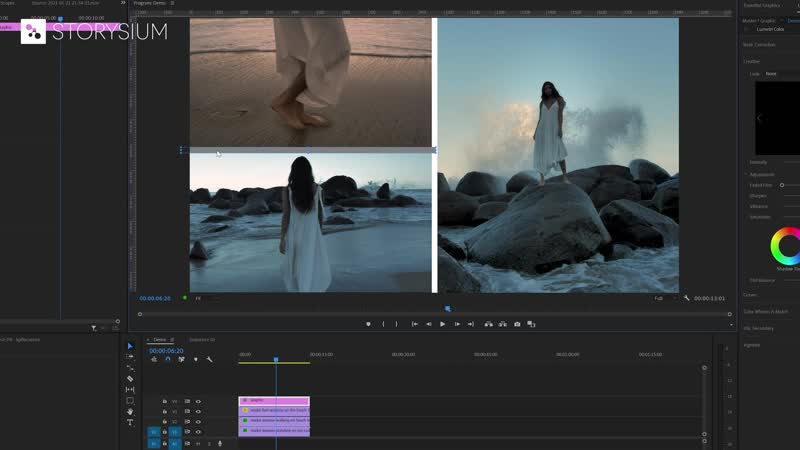The image size is (800, 450).
Task: Select the clip on the bottom video track
Action: click(274, 431)
